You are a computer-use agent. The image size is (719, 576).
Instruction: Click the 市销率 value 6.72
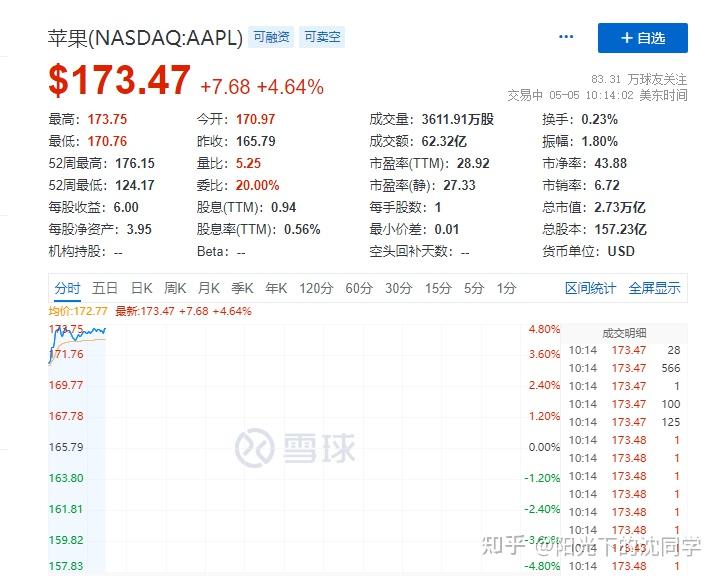(x=607, y=185)
